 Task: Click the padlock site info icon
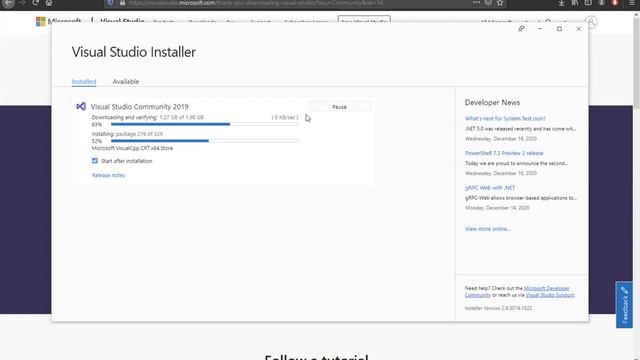tap(122, 3)
